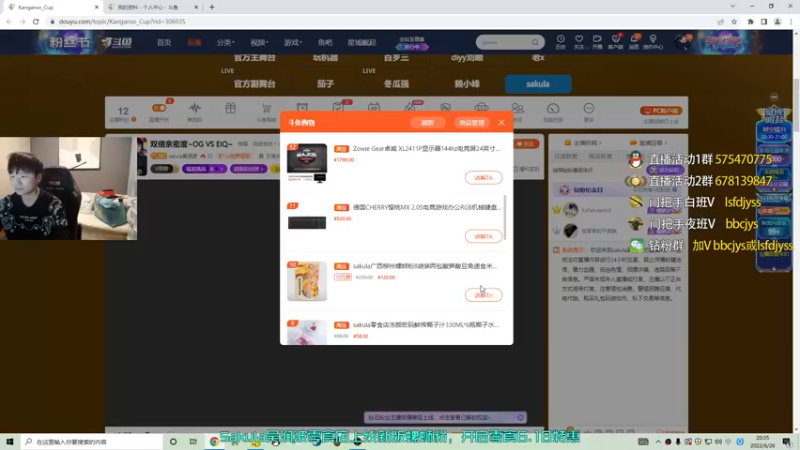The image size is (800, 450).
Task: Open 星域崛起 in navigation bar
Action: 362,42
